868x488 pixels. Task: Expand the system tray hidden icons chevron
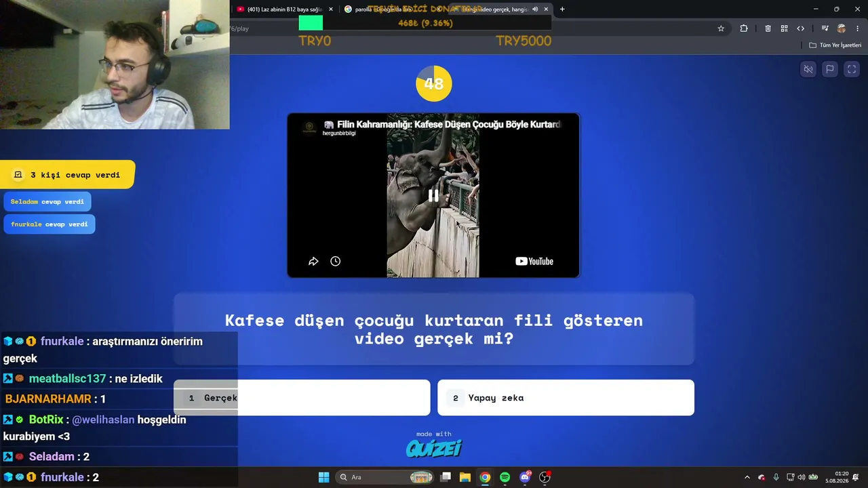pos(747,477)
